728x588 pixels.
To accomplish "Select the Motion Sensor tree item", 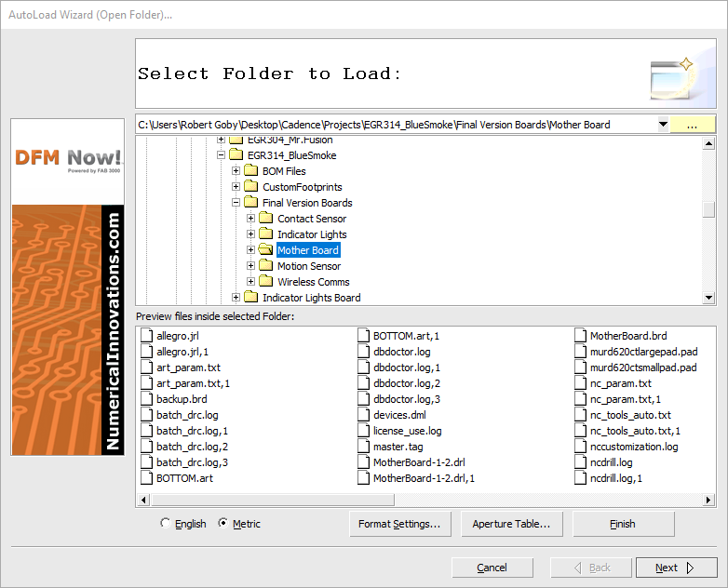I will [x=309, y=266].
